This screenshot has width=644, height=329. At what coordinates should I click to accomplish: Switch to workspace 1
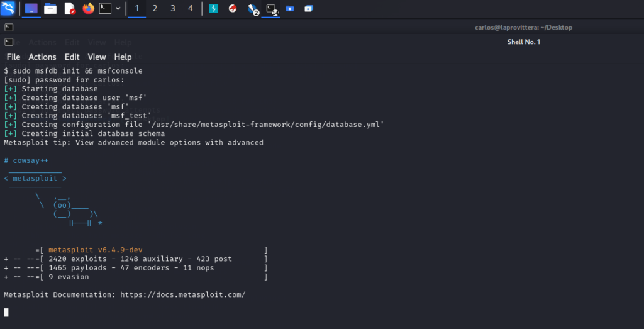tap(137, 9)
